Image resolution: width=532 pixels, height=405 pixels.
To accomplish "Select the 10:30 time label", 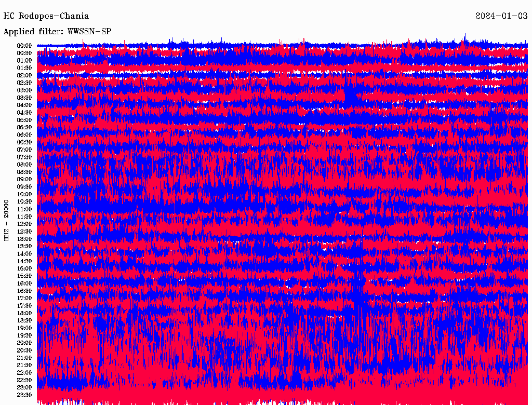I will point(24,202).
